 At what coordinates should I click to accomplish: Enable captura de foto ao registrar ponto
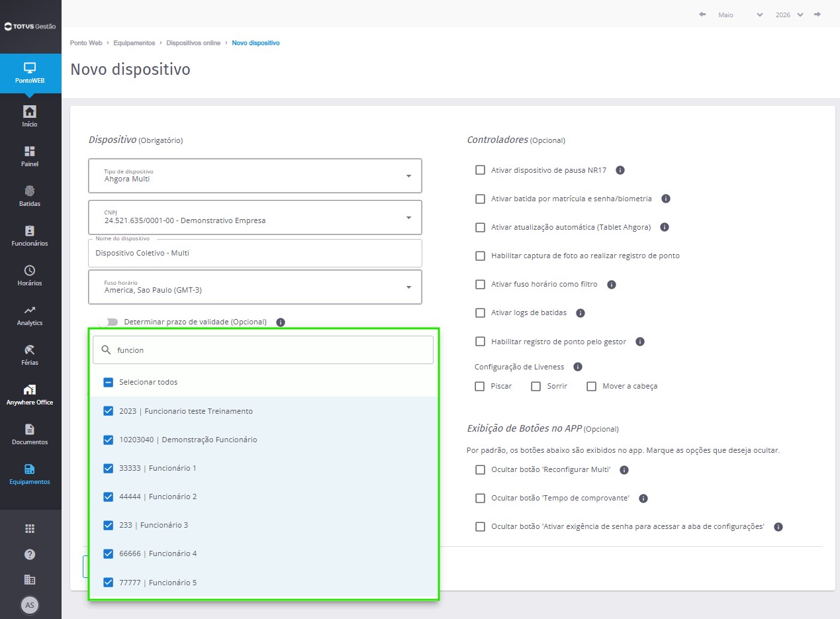pyautogui.click(x=481, y=256)
